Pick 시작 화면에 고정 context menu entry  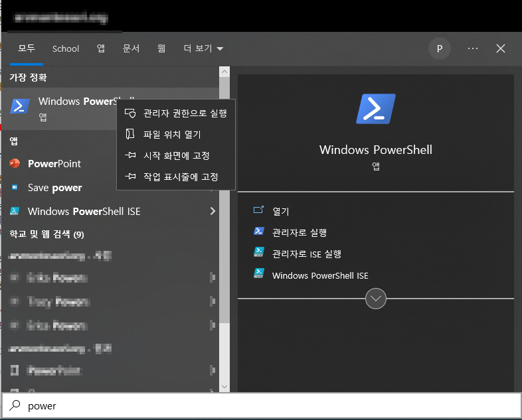tap(176, 156)
